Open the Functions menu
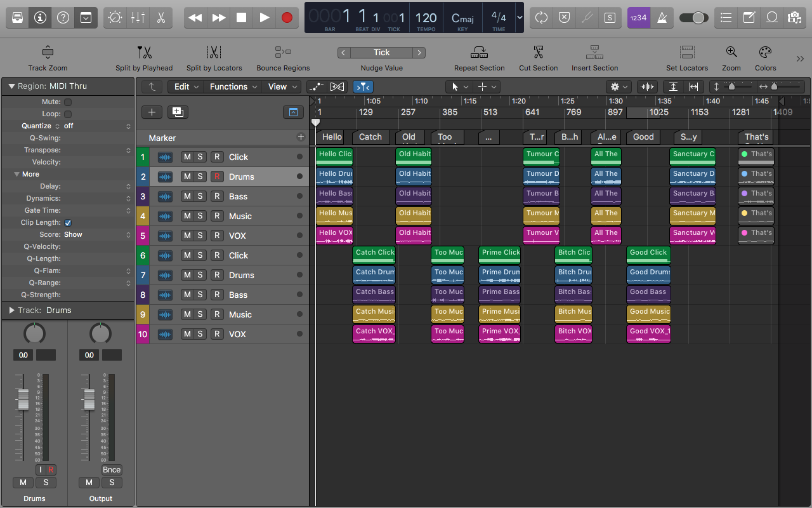 pos(233,87)
